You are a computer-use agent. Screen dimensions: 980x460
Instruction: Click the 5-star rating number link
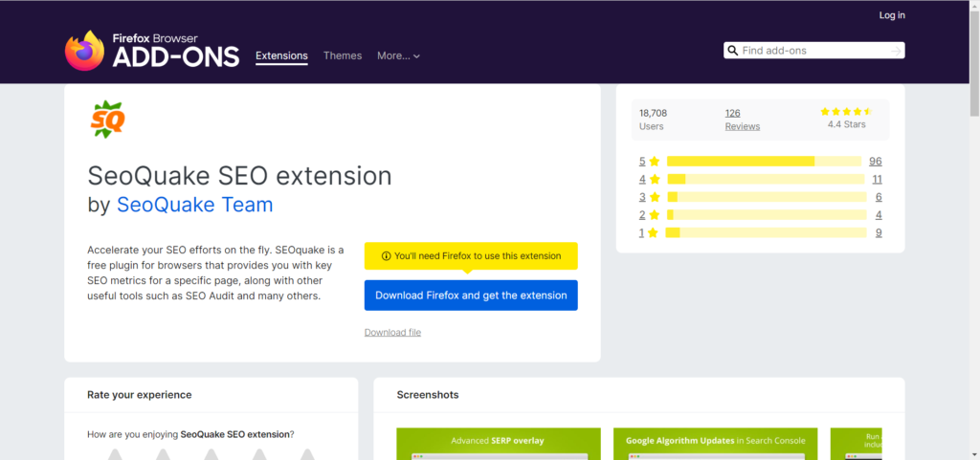pos(642,161)
